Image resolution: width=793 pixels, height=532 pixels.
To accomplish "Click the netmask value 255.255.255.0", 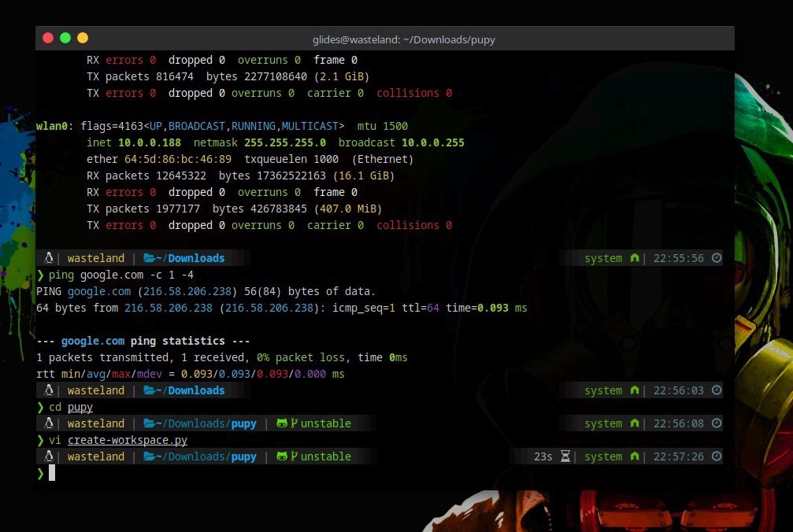I will pos(285,142).
